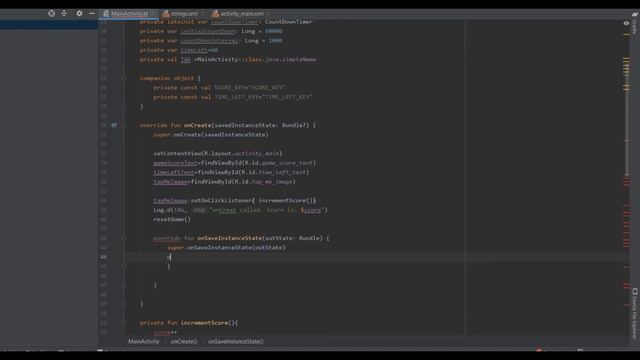Screen dimensions: 640x360
Task: Click the inspection eye icon in editor corner
Action: point(626,23)
